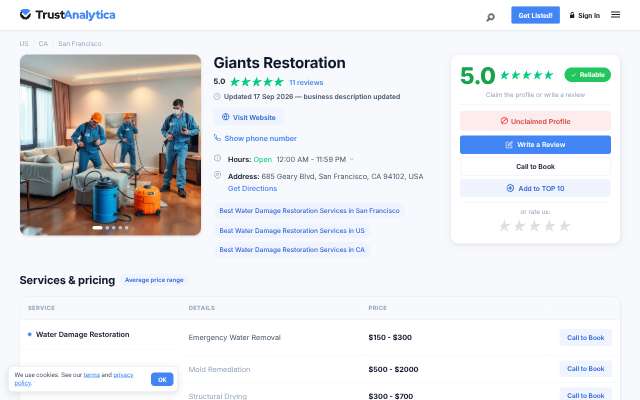Select last carousel dot on business photo
Screen dimensions: 640x400
(x=127, y=228)
